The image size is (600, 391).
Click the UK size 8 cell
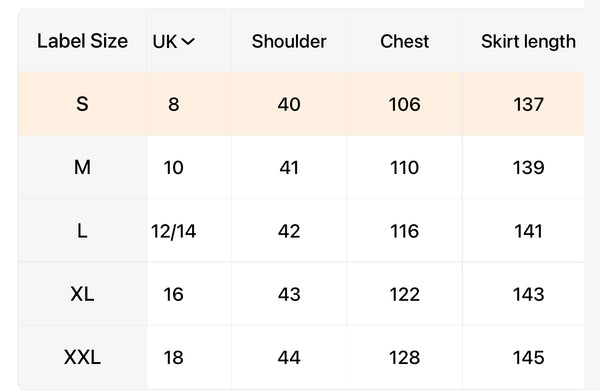click(x=173, y=104)
